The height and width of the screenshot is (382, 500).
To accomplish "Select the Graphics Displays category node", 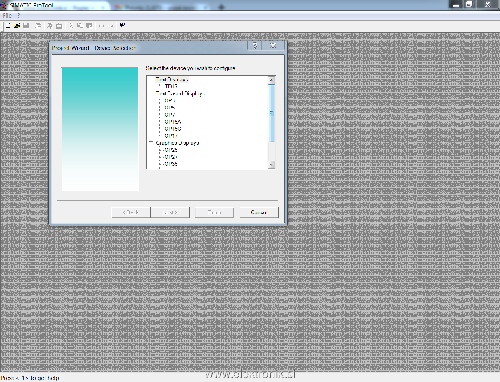I will (177, 143).
